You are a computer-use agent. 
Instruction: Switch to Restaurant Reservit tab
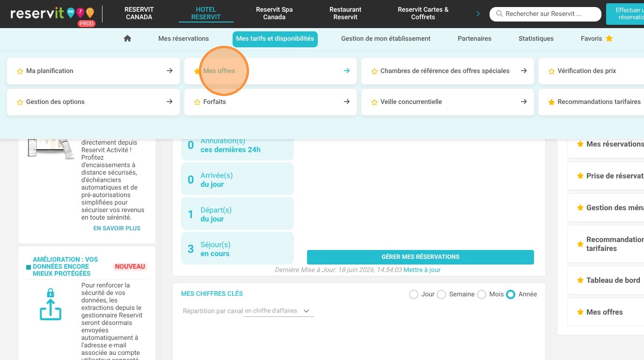(x=345, y=13)
